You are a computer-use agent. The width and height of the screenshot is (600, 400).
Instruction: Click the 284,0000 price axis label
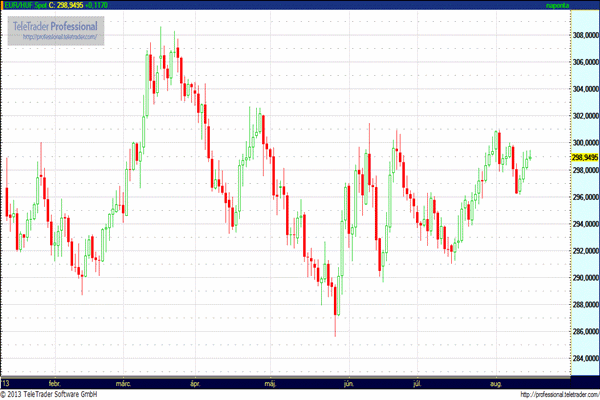583,359
